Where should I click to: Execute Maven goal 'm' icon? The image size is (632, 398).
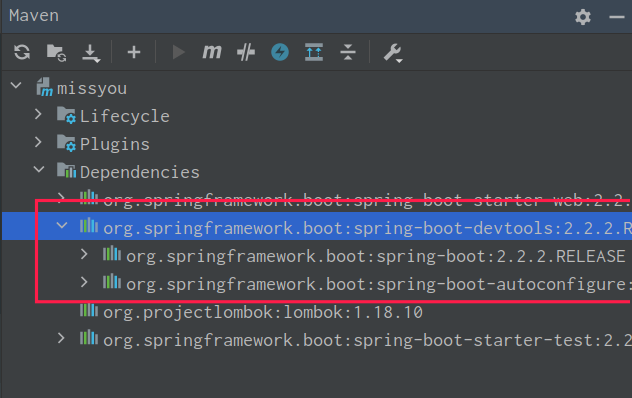point(212,52)
